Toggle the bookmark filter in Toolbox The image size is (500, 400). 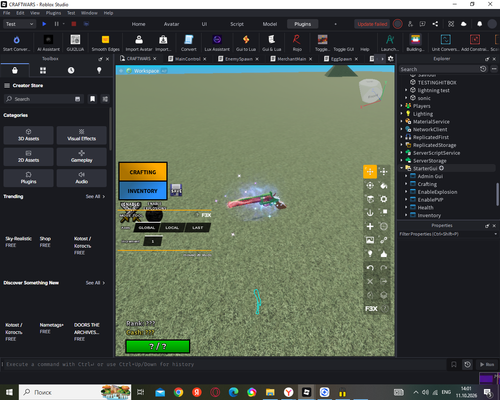tap(92, 99)
